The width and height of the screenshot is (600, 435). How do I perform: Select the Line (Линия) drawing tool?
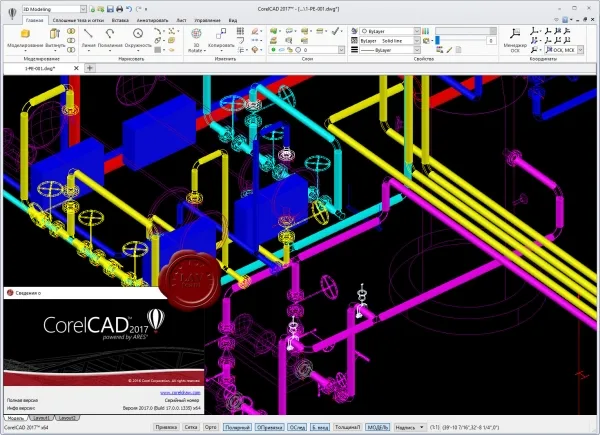[88, 37]
